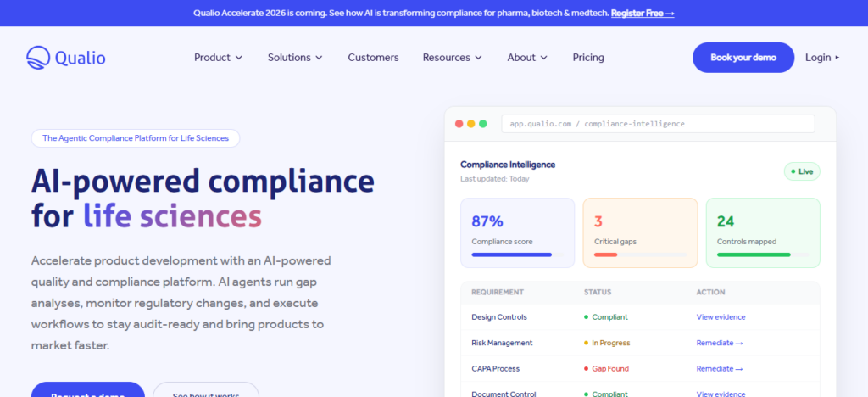
Task: Click the 87% Compliance score card
Action: 518,233
